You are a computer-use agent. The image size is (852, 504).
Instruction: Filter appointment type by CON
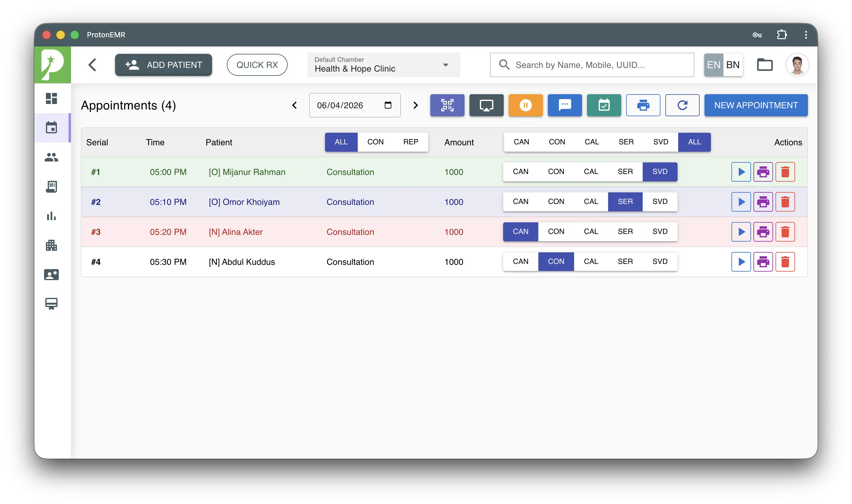tap(375, 142)
